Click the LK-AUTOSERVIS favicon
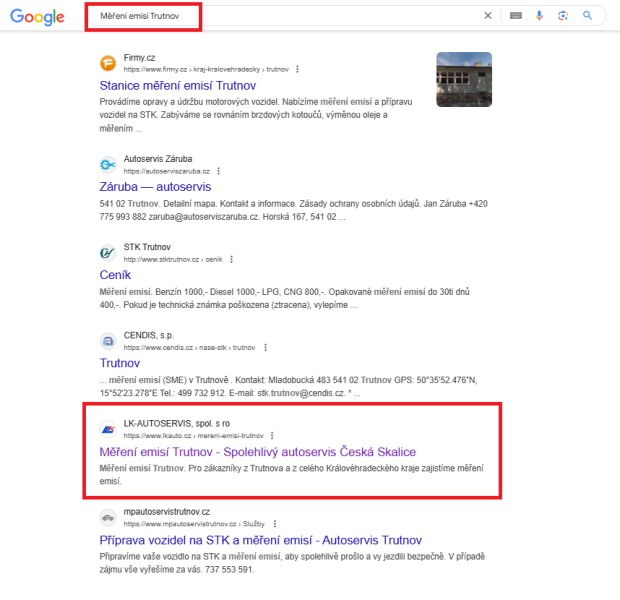Image resolution: width=620 pixels, height=600 pixels. (x=108, y=429)
